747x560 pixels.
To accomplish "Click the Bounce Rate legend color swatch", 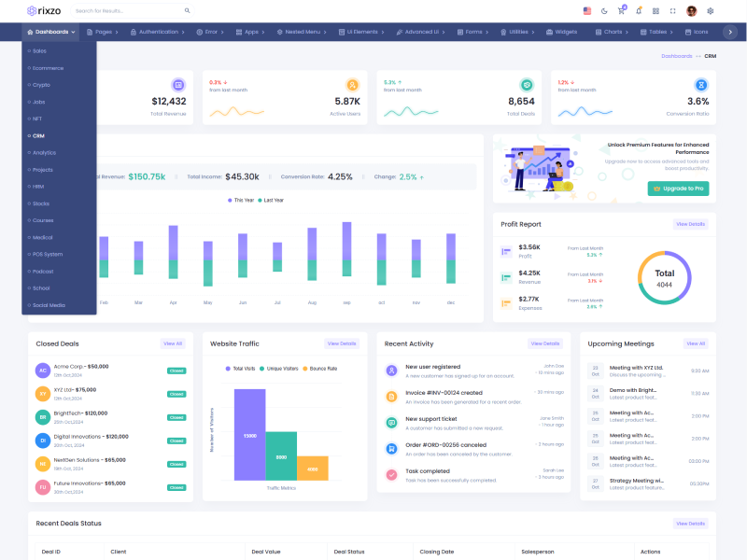I will tap(305, 369).
